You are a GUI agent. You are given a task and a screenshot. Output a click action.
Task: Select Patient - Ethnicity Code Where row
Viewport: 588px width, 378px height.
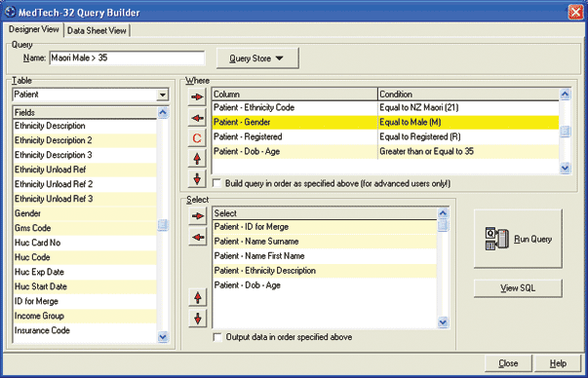385,108
